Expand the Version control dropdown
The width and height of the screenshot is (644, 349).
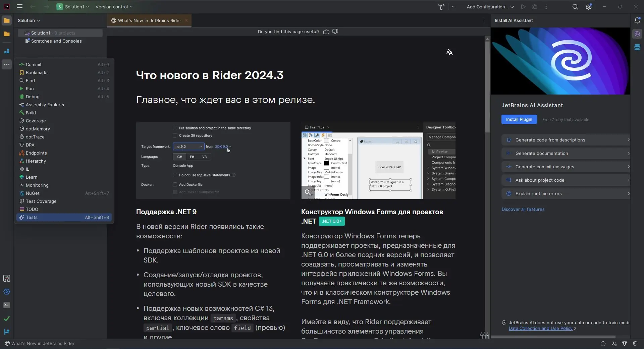(x=114, y=7)
